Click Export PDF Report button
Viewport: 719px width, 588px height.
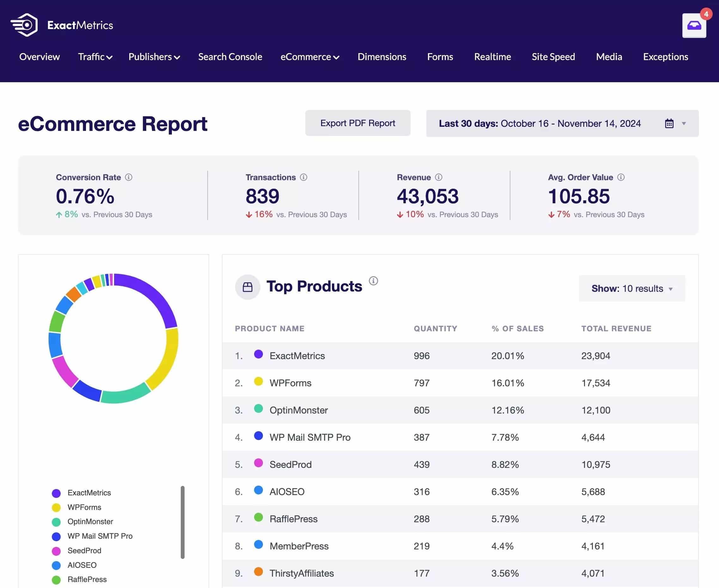pyautogui.click(x=358, y=123)
